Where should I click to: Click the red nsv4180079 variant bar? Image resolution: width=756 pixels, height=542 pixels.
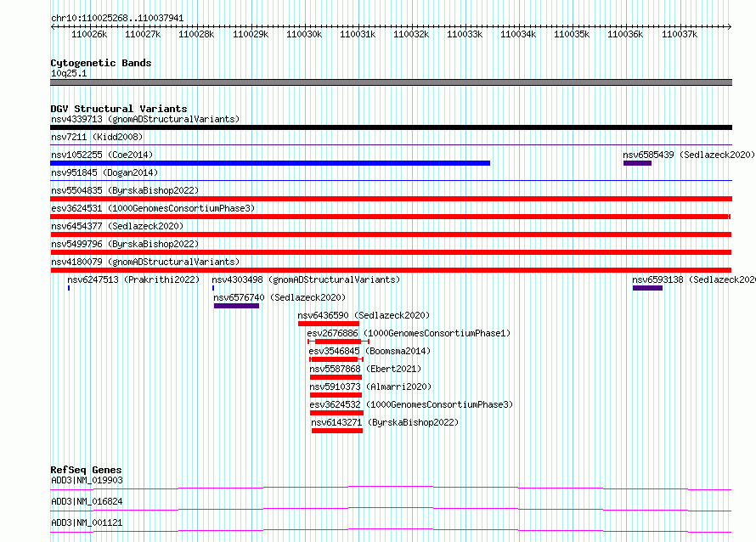coord(391,270)
